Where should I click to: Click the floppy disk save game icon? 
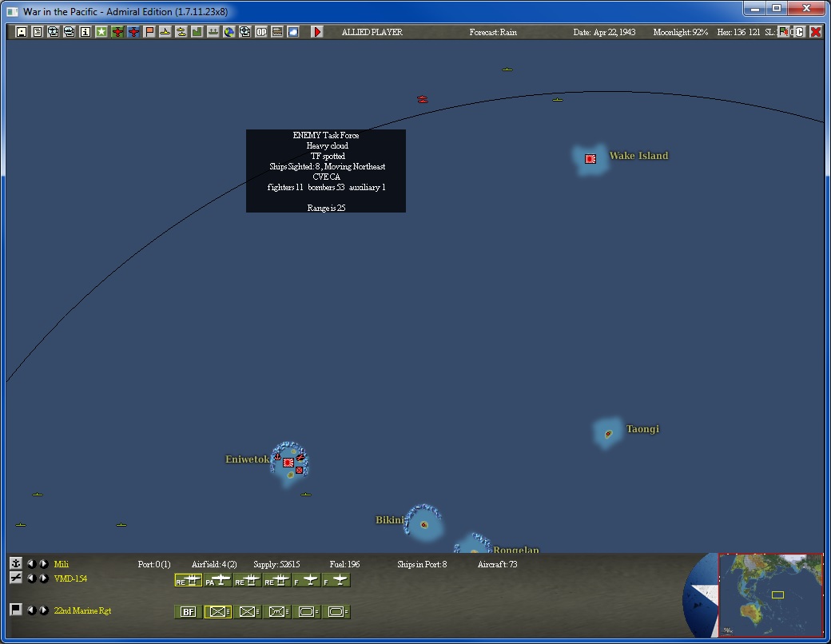click(22, 32)
